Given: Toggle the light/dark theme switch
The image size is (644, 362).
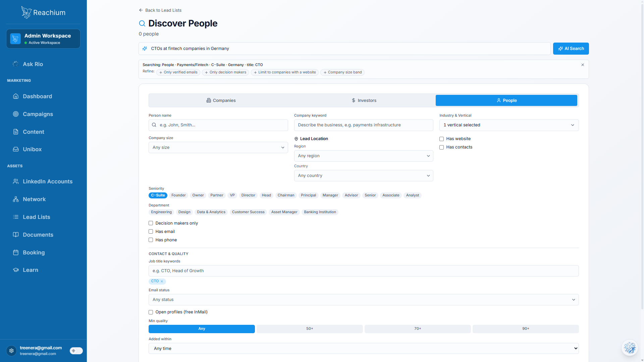Looking at the screenshot, I should tap(76, 351).
